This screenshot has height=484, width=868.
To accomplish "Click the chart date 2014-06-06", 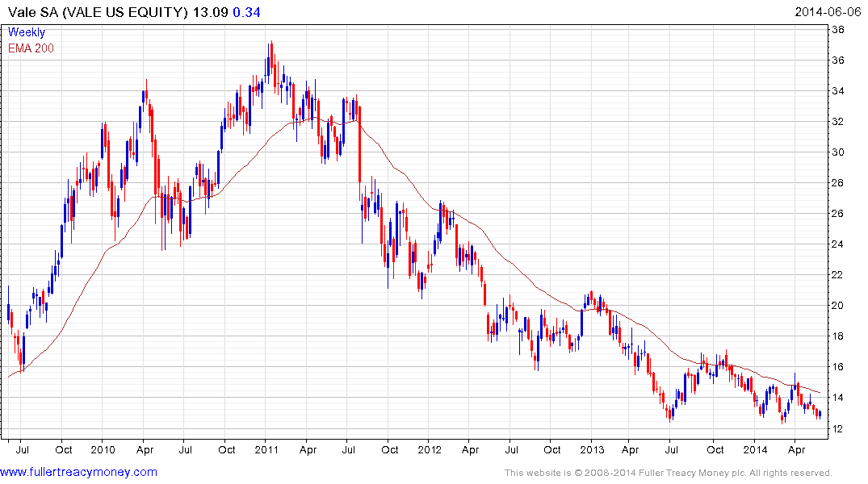I will click(828, 12).
